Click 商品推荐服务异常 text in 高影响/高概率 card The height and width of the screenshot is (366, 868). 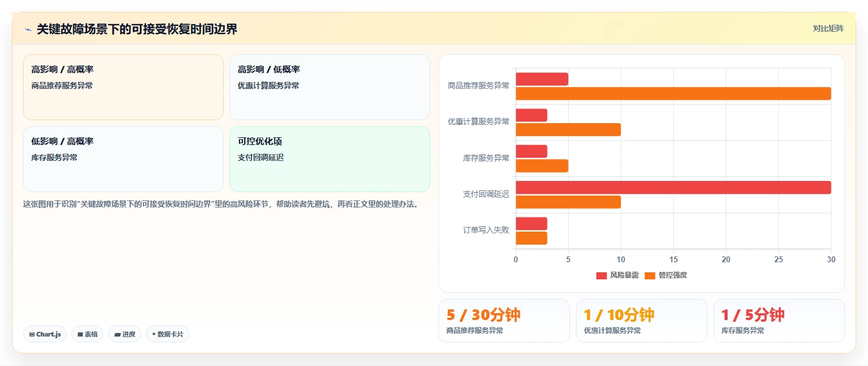(x=62, y=85)
